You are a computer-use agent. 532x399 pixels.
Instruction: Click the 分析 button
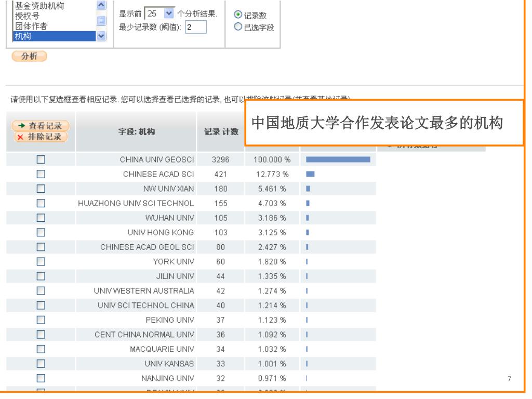(x=29, y=56)
